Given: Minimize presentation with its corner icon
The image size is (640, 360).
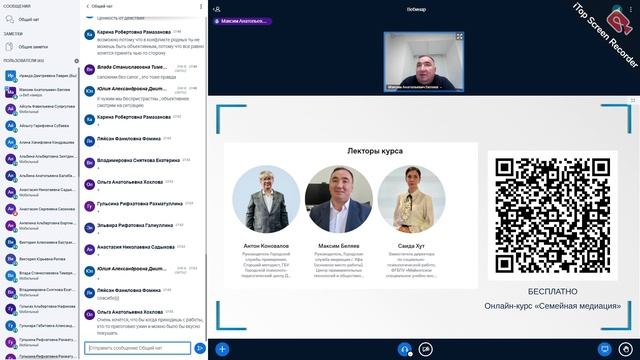Looking at the screenshot, I should pyautogui.click(x=633, y=100).
